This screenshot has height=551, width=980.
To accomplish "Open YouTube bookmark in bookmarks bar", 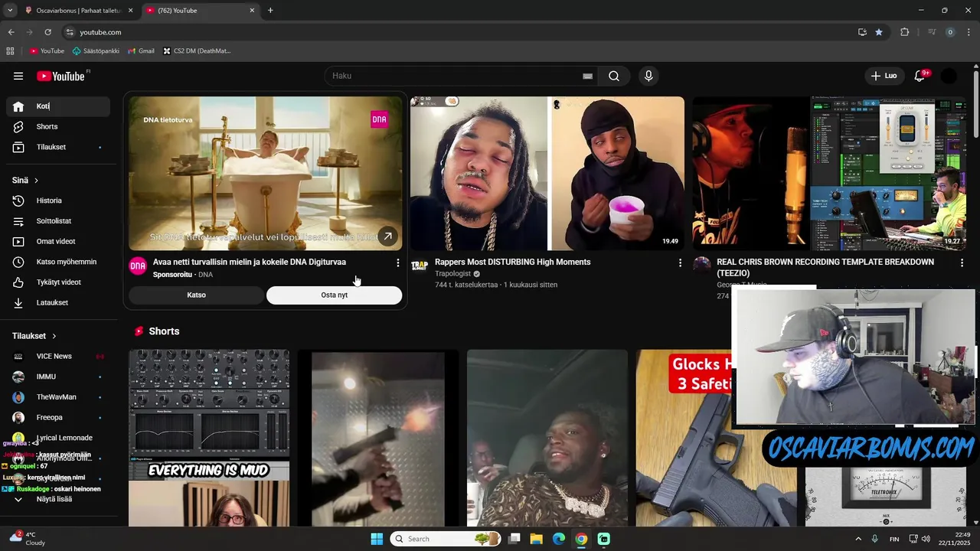I will click(x=47, y=51).
